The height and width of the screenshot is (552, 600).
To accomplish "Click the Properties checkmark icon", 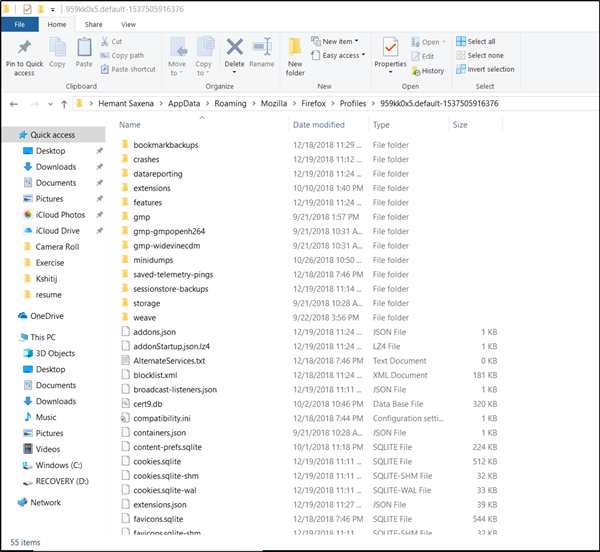I will (x=390, y=47).
